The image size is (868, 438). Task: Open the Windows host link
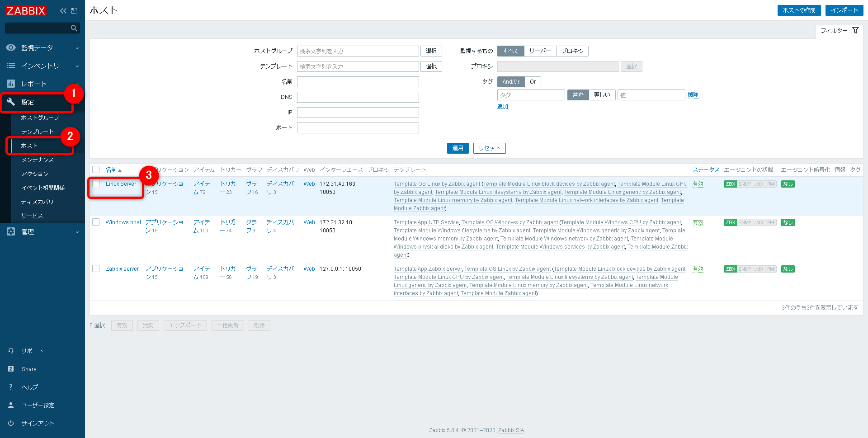pos(123,222)
